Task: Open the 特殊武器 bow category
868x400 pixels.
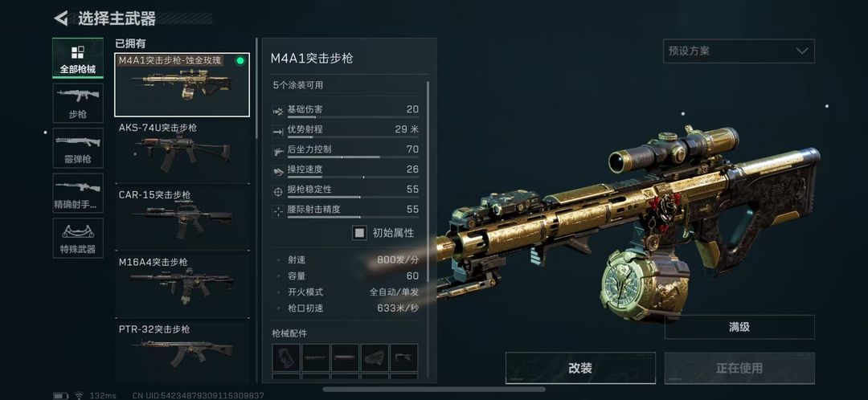Action: [x=77, y=238]
